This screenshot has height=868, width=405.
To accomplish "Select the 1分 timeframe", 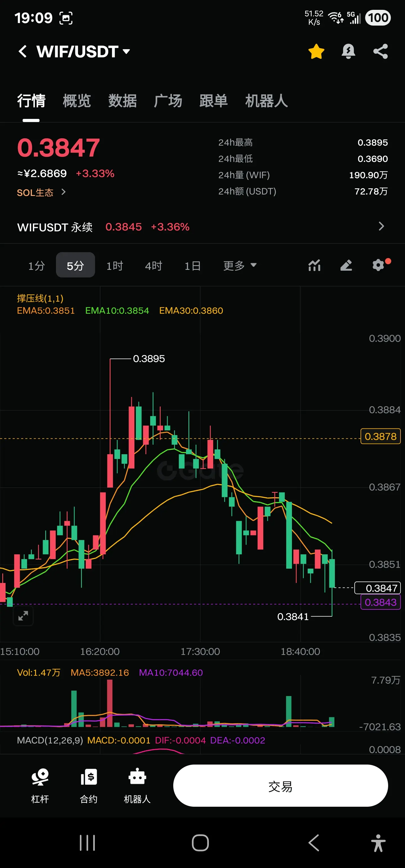I will [x=36, y=266].
